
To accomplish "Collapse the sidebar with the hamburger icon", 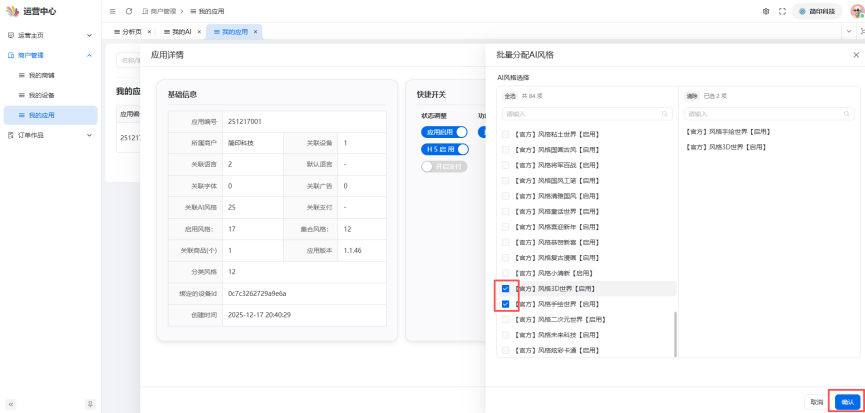I will coord(112,11).
